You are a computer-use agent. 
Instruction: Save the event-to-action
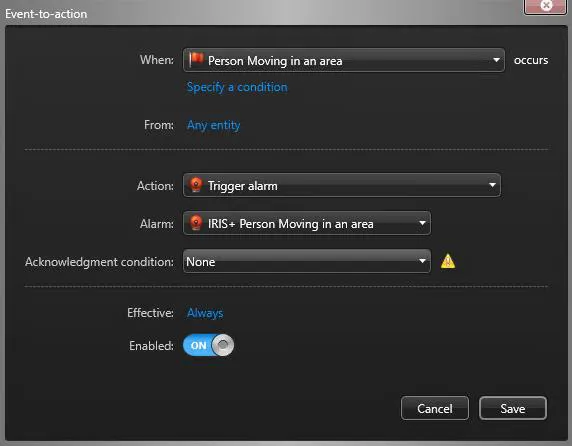513,408
